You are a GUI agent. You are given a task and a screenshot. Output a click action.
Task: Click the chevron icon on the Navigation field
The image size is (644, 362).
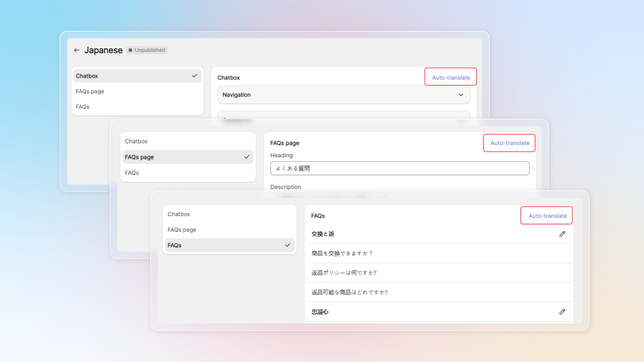461,95
